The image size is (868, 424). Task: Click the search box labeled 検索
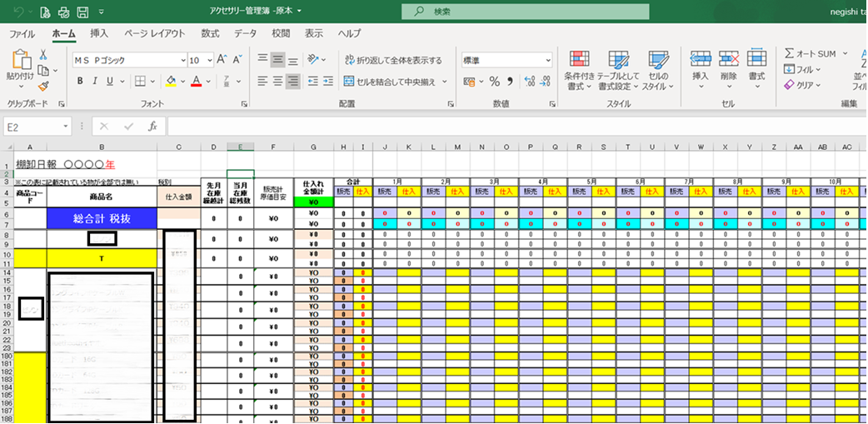(526, 11)
